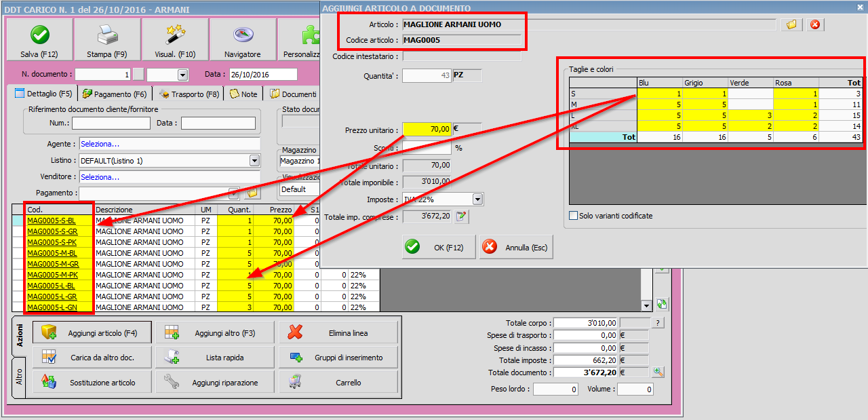Open the folder icon beside the Pagamento field
868x420 pixels.
click(252, 193)
